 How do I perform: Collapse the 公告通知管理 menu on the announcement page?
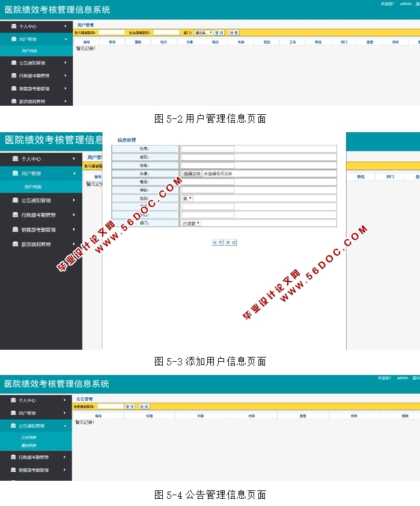click(64, 426)
